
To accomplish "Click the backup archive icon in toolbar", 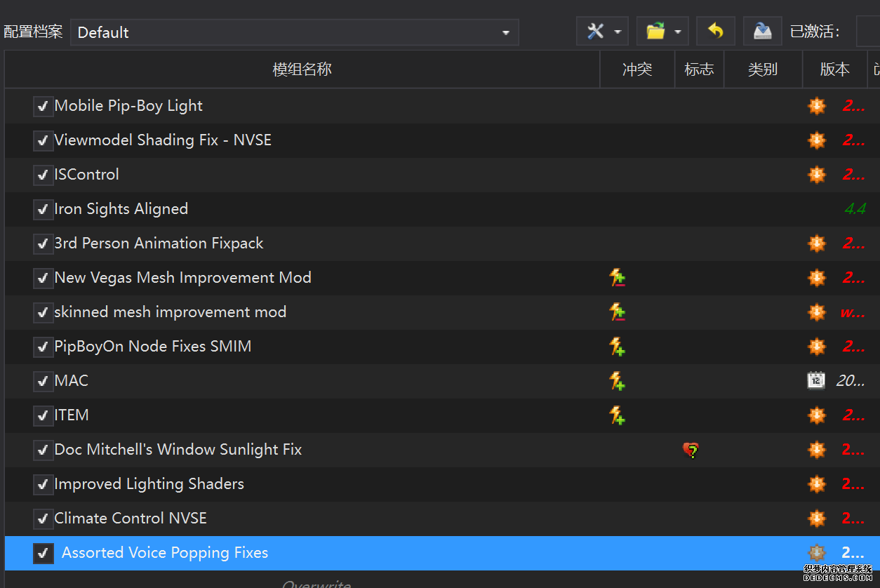I will click(762, 32).
